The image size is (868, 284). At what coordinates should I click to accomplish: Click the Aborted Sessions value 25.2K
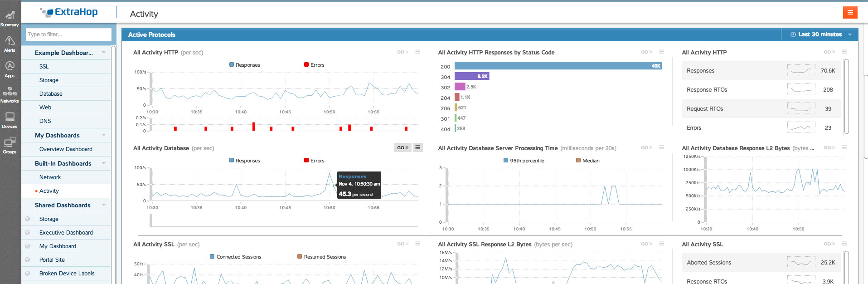pyautogui.click(x=828, y=262)
